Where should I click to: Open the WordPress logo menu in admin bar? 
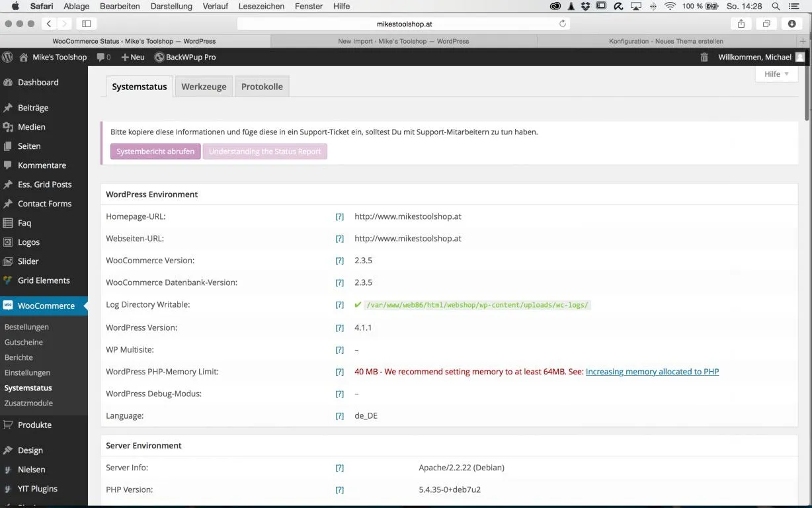coord(7,57)
